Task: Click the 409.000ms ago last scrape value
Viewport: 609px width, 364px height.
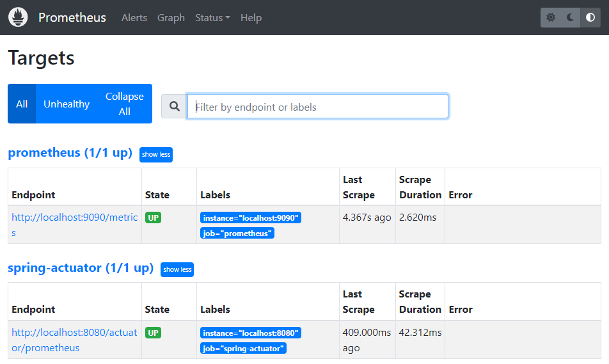Action: (367, 340)
